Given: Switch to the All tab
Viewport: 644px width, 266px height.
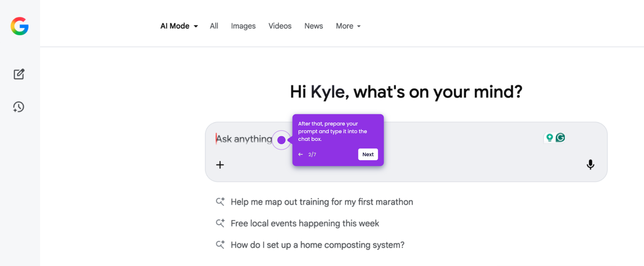Looking at the screenshot, I should (214, 26).
